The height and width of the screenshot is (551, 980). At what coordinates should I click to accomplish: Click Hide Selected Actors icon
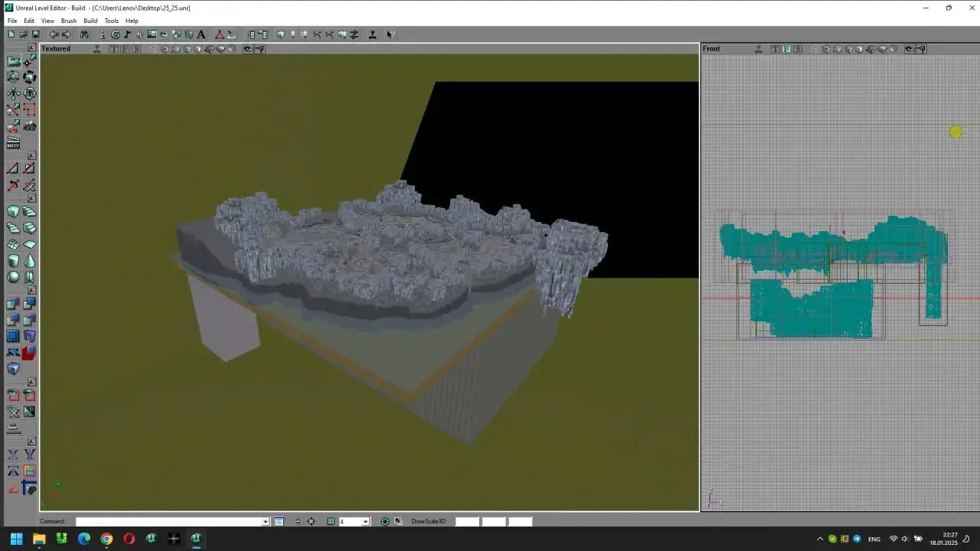pos(29,395)
